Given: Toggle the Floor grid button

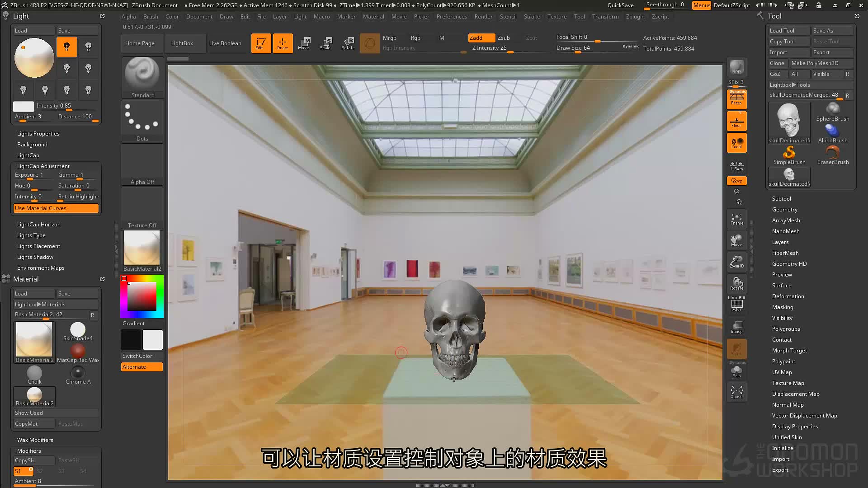Looking at the screenshot, I should (736, 121).
